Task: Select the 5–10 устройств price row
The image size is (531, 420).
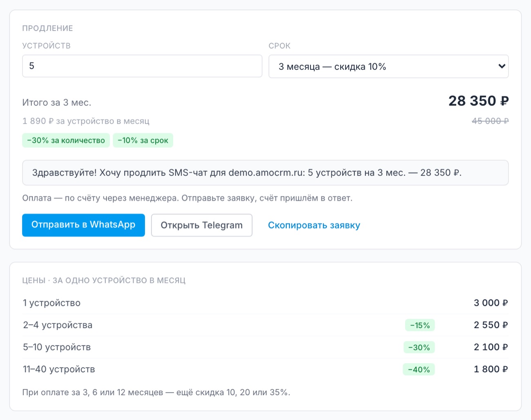Action: (265, 347)
